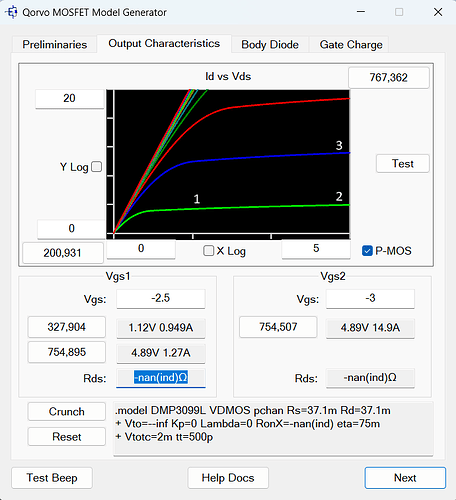Image resolution: width=456 pixels, height=500 pixels.
Task: Edit the Vgs2 voltage field showing -3
Action: (370, 298)
